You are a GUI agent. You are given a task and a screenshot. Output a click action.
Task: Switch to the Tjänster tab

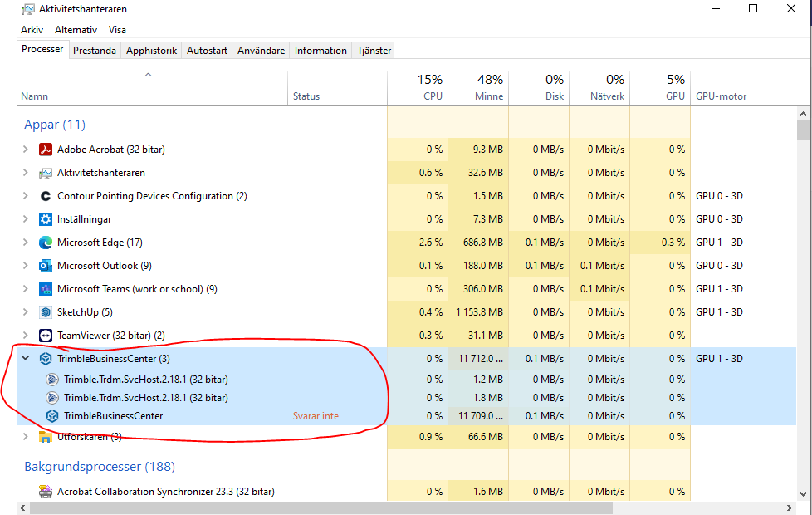374,51
